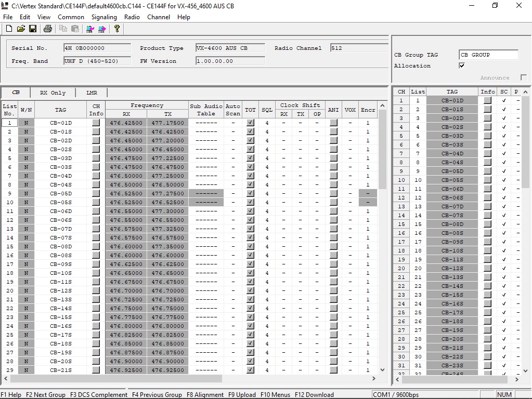This screenshot has width=532, height=399.
Task: Click the Copy toolbar icon
Action: coord(63,29)
